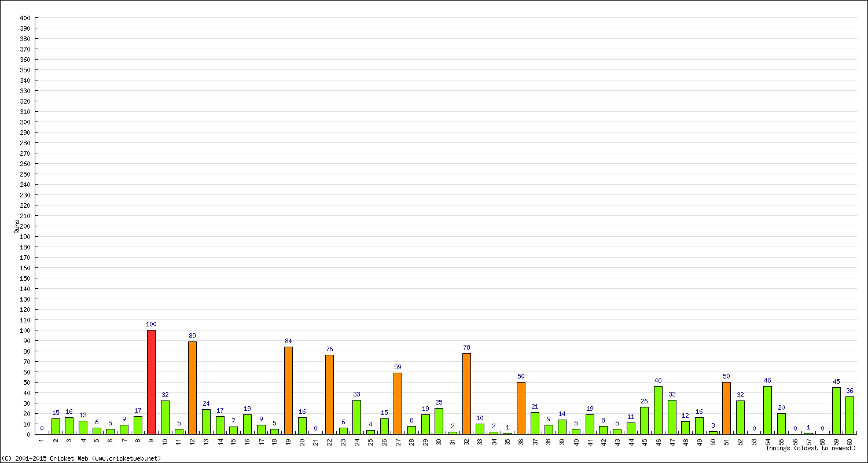Viewport: 868px width, 463px height.
Task: Select the green bar for innings 59
Action: (836, 410)
